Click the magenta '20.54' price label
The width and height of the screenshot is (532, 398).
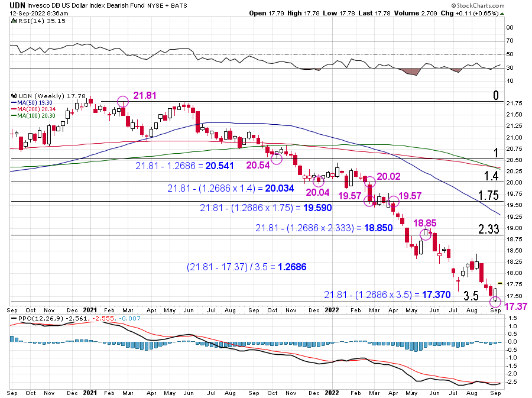tap(258, 165)
